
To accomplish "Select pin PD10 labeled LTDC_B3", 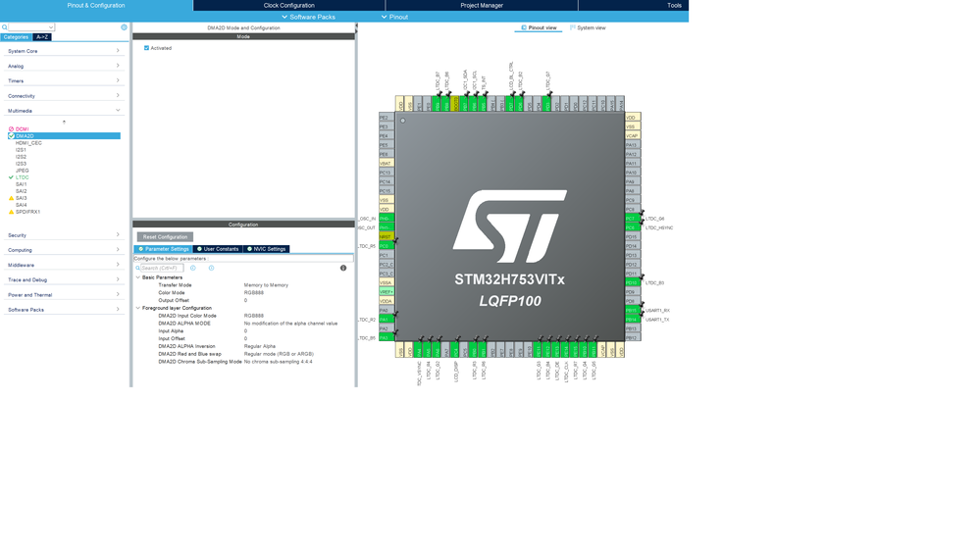I will click(633, 283).
